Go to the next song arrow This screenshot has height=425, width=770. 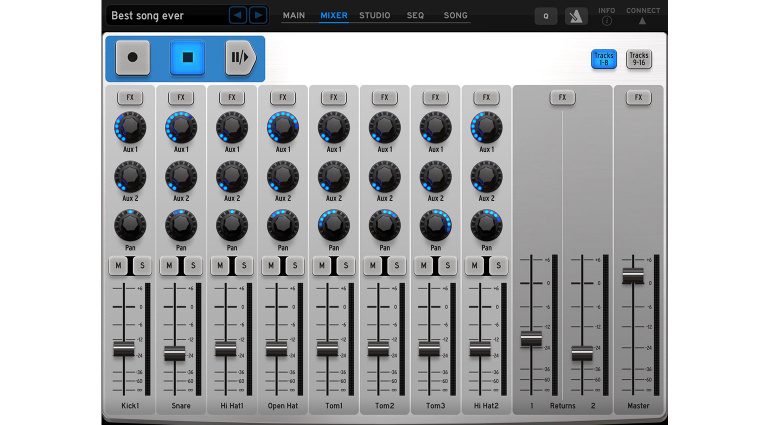pyautogui.click(x=258, y=15)
